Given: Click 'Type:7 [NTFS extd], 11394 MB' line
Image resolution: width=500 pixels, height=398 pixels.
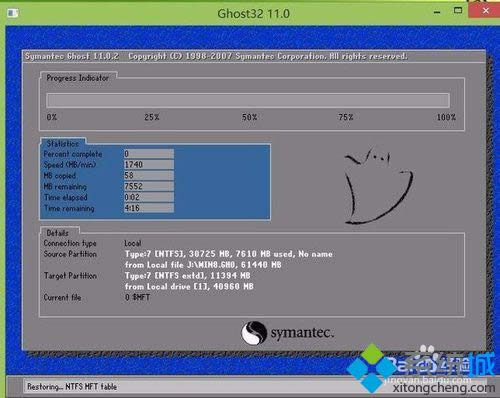Looking at the screenshot, I should click(188, 276).
